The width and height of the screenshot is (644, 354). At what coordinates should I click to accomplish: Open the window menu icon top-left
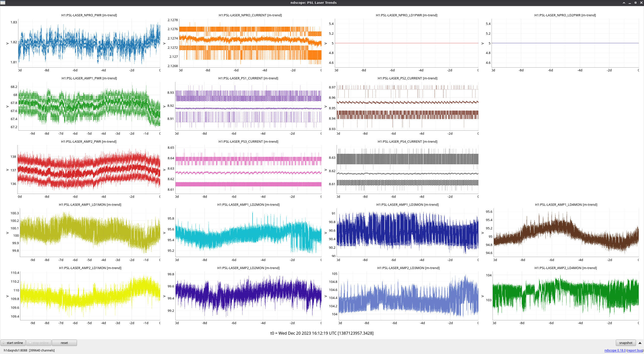(3, 3)
